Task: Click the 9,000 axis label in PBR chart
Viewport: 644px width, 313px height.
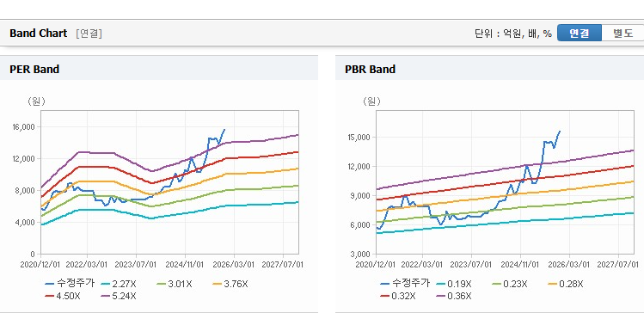Action: 361,196
